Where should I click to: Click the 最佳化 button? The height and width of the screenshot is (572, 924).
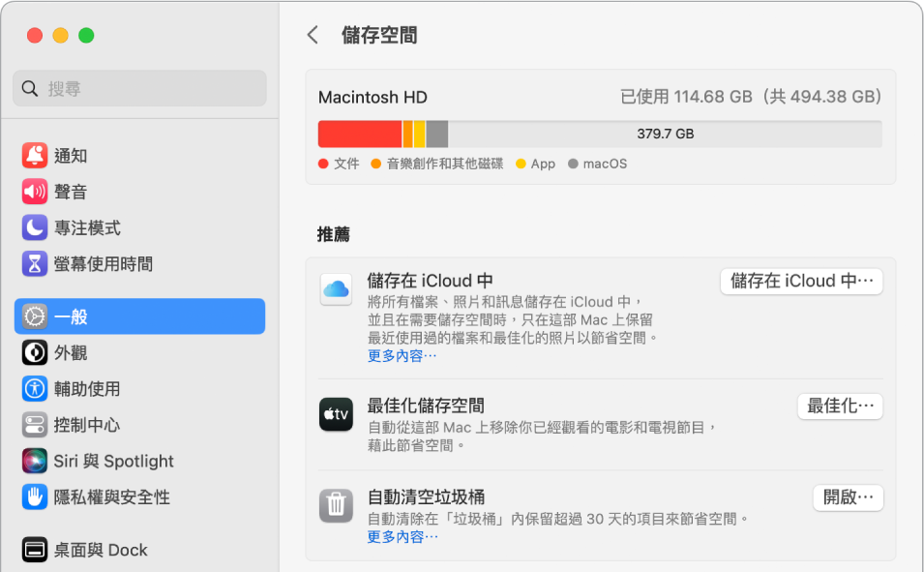(840, 406)
